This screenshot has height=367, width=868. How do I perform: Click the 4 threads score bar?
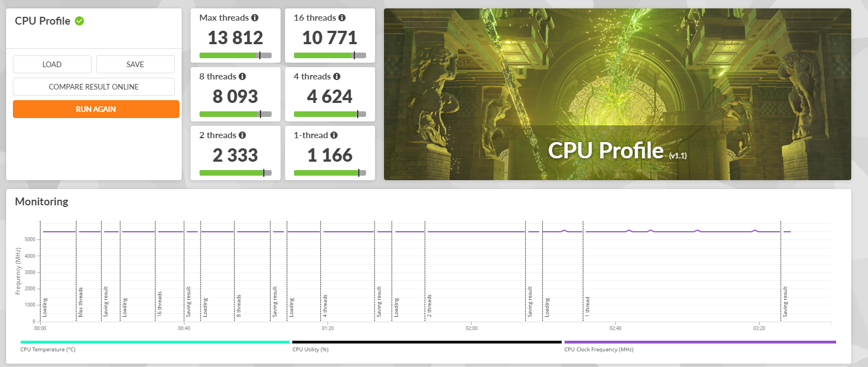(330, 114)
